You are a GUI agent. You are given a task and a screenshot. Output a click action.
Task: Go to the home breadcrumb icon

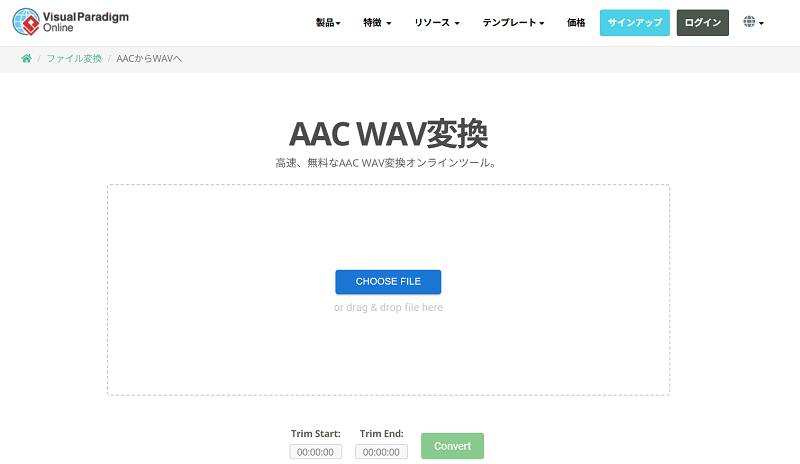click(x=27, y=59)
